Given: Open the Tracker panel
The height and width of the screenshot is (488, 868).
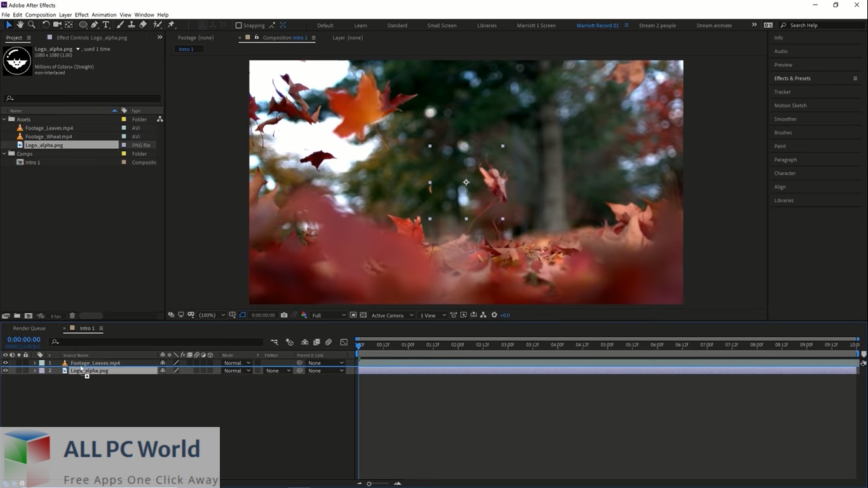Looking at the screenshot, I should 782,92.
